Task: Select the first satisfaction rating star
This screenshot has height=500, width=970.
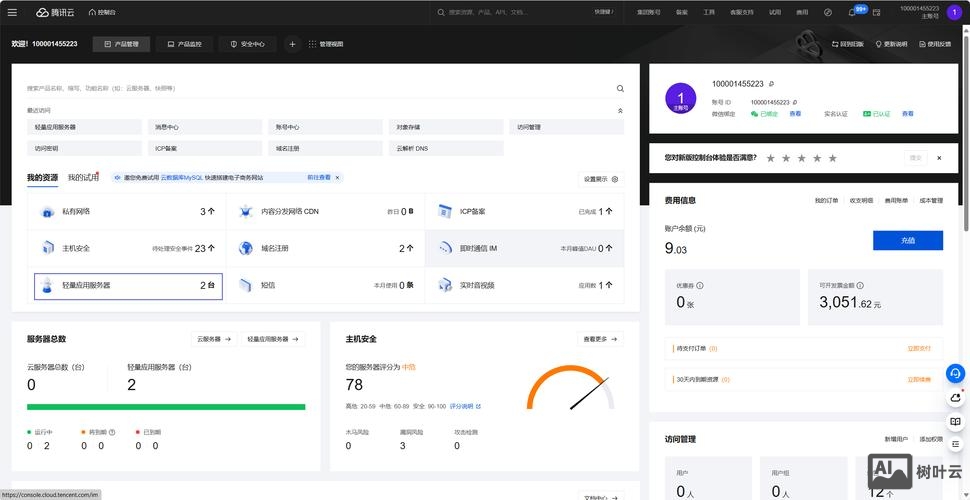Action: [769, 158]
